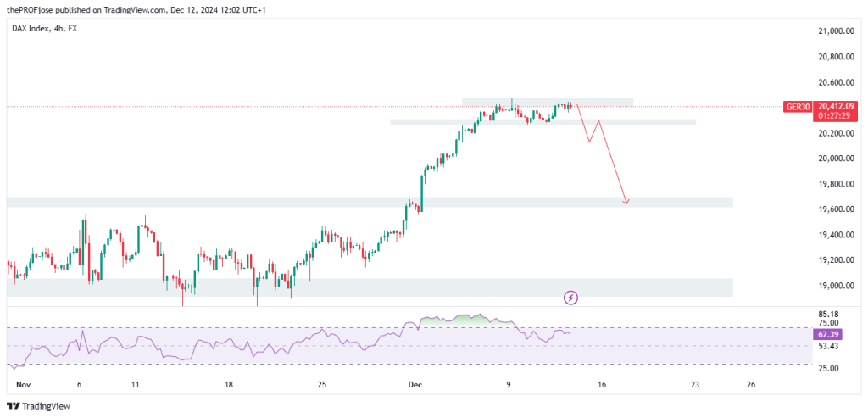Click the 19,200.00 price axis label
The image size is (868, 418).
tap(838, 260)
